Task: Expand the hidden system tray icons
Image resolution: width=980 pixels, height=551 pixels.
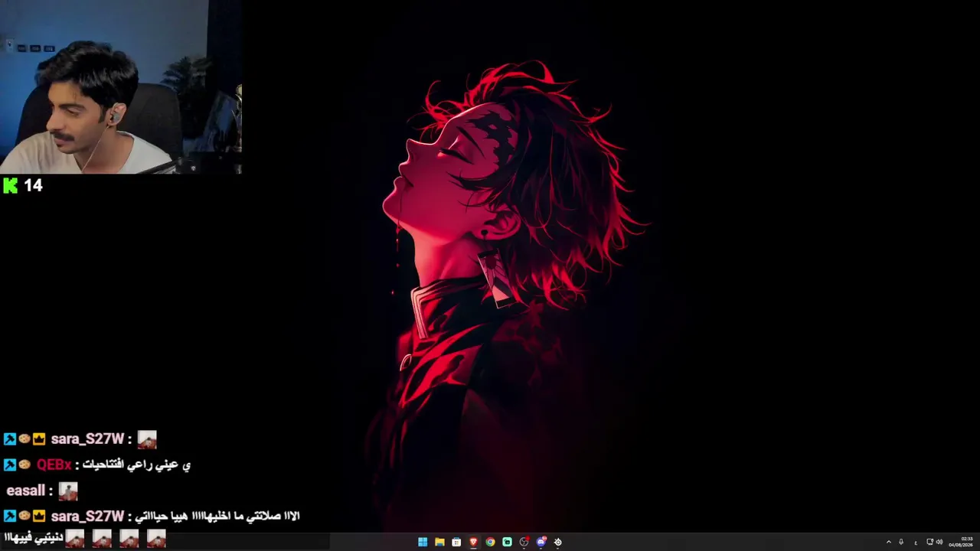Action: [889, 542]
